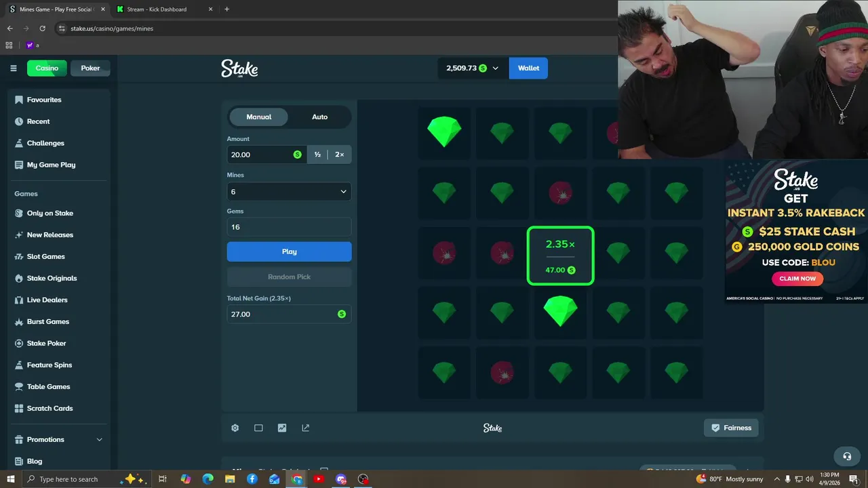The height and width of the screenshot is (488, 868).
Task: Click the Only on Stake icon
Action: tap(19, 213)
